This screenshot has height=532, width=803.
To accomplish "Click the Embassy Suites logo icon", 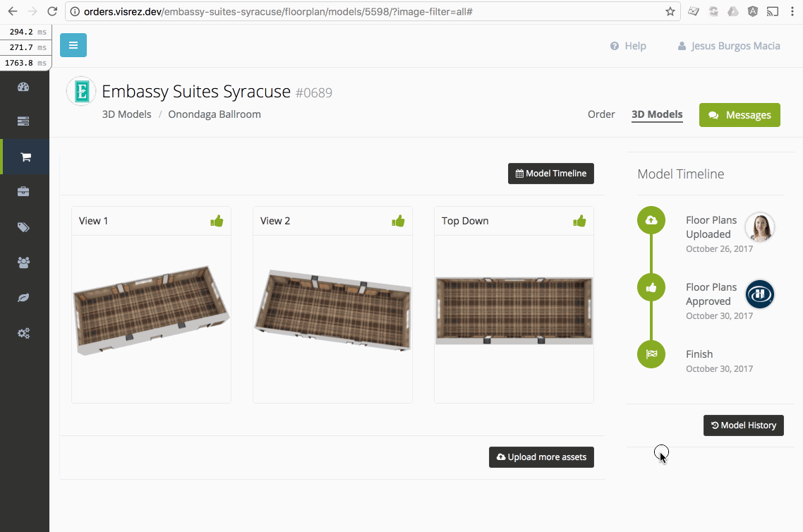I will click(x=81, y=91).
